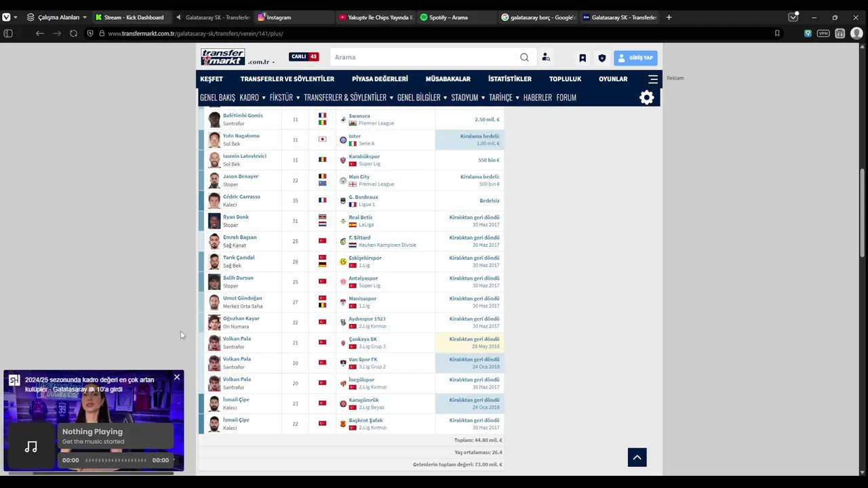Click Yuto Nagatomo player photo
This screenshot has width=868, height=488.
point(214,140)
